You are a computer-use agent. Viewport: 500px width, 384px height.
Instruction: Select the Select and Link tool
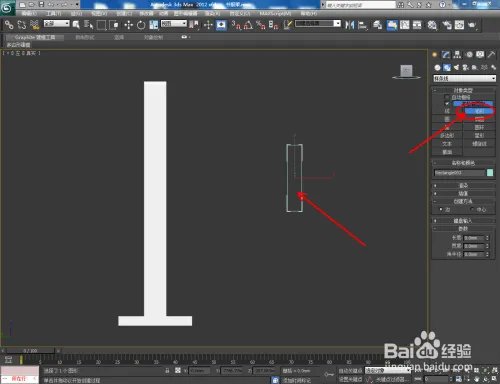[9, 24]
